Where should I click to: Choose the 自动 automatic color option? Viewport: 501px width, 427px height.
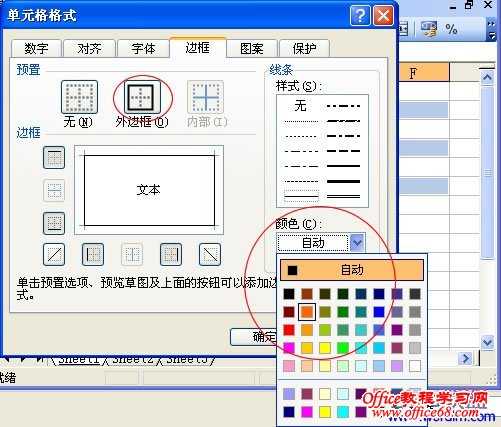(x=352, y=270)
